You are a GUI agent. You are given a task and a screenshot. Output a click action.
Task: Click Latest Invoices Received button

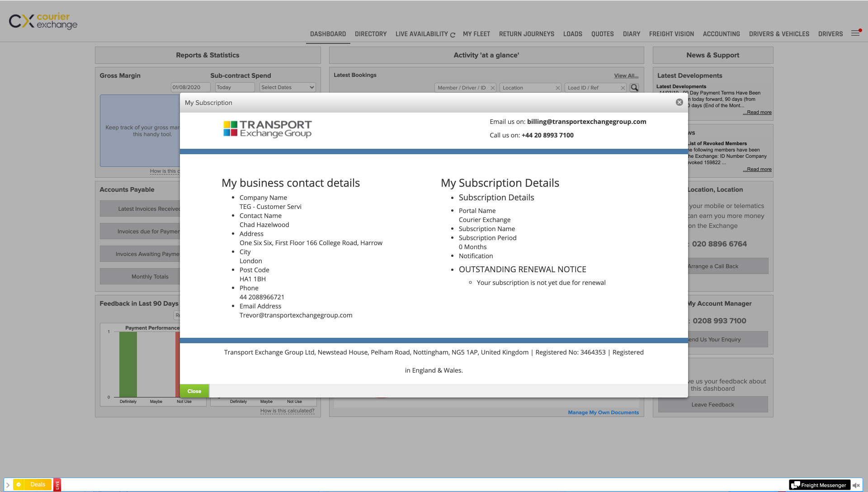(140, 208)
